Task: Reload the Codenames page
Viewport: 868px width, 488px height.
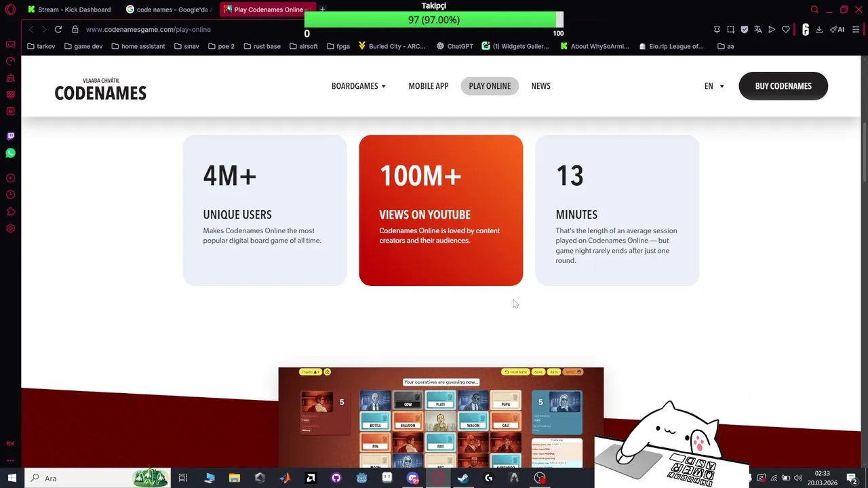Action: click(58, 29)
